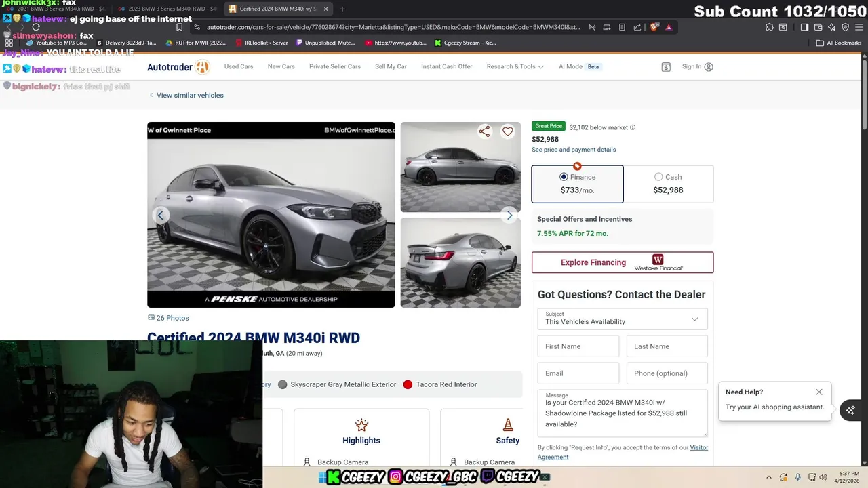
Task: Open the Sell My Car page
Action: pyautogui.click(x=391, y=67)
